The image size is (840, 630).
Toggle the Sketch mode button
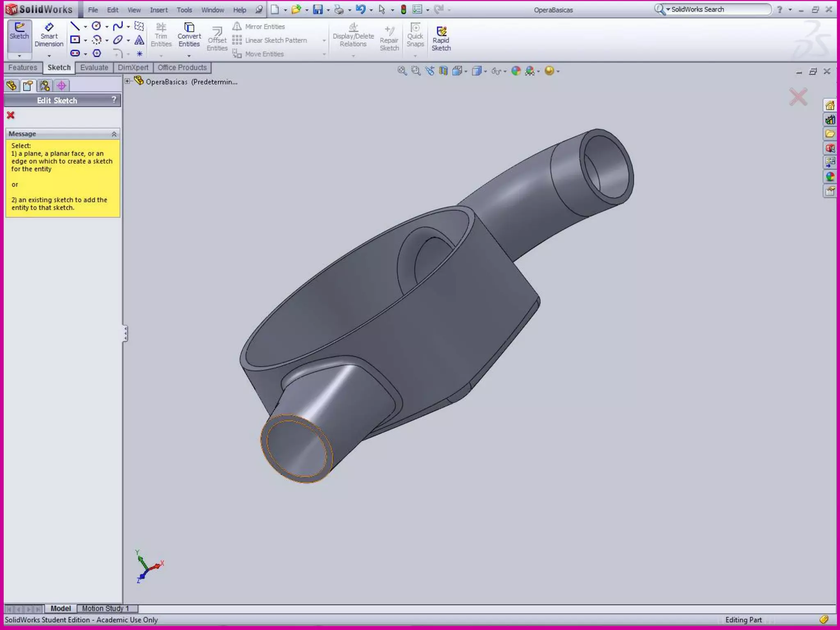click(x=19, y=31)
